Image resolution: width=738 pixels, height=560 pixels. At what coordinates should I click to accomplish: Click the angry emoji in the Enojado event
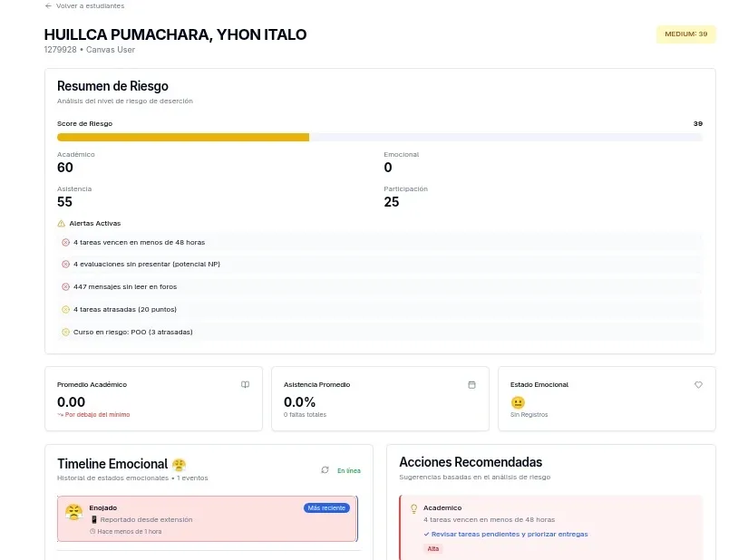[x=73, y=511]
